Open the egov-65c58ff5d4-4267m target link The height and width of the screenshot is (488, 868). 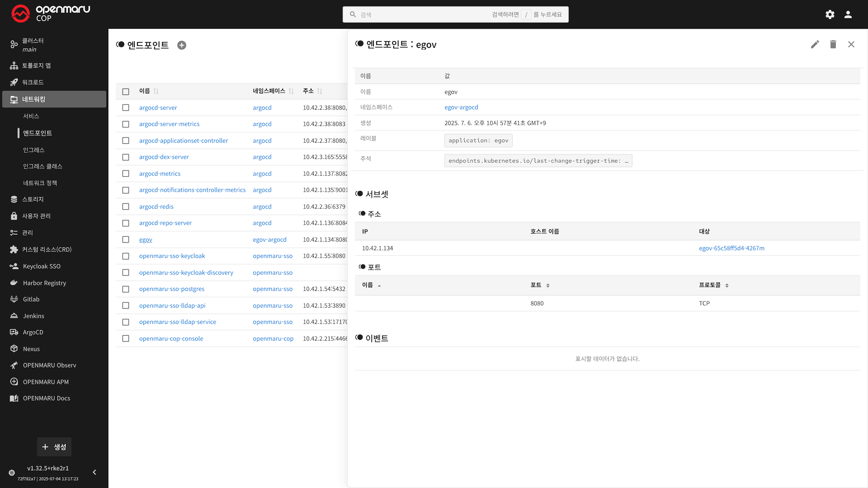click(731, 248)
